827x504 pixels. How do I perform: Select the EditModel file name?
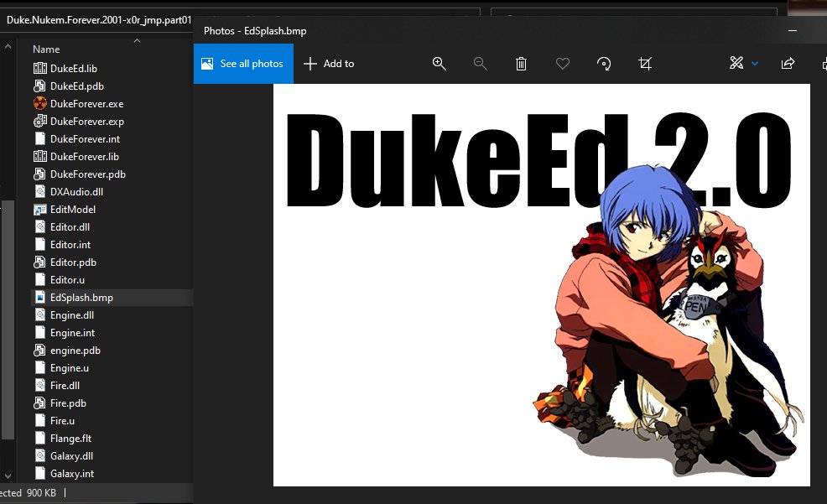(x=73, y=210)
